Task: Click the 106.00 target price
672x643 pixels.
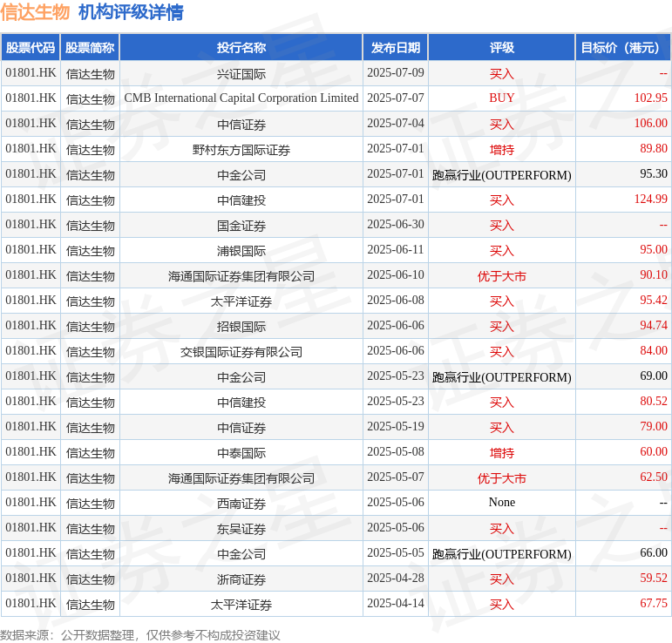Action: click(x=650, y=124)
